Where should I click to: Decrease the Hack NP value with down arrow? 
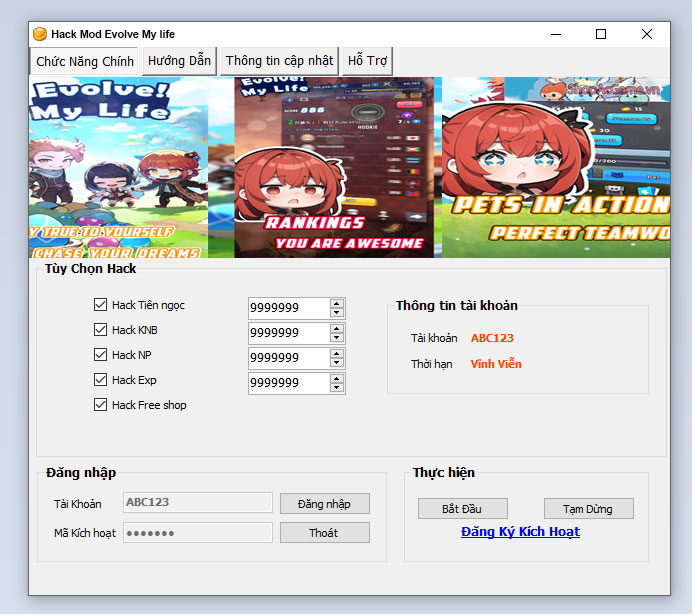coord(337,363)
